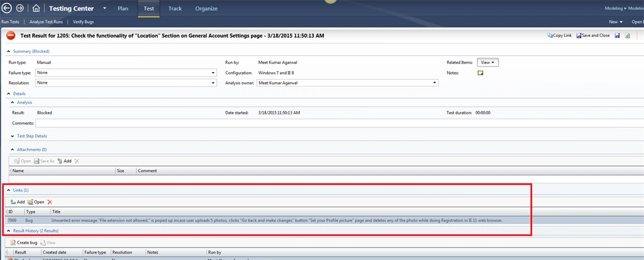Delete the link with red X icon
This screenshot has height=260, width=644.
(x=50, y=202)
